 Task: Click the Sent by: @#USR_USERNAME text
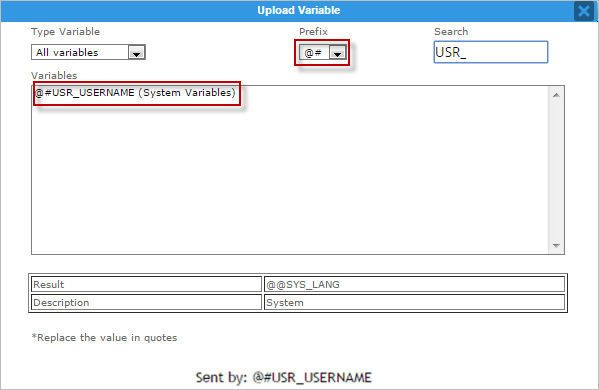click(283, 378)
